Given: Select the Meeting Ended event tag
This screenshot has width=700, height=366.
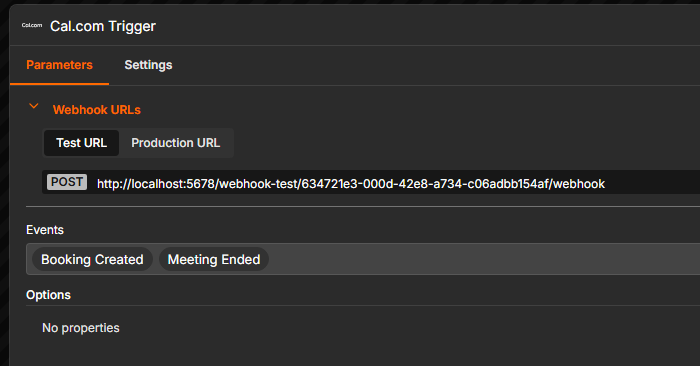Looking at the screenshot, I should point(214,259).
